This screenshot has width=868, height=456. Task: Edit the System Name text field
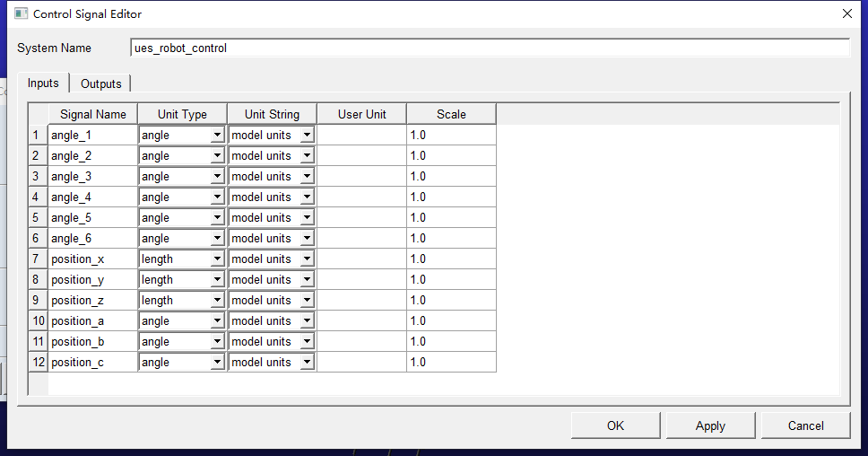coord(489,48)
